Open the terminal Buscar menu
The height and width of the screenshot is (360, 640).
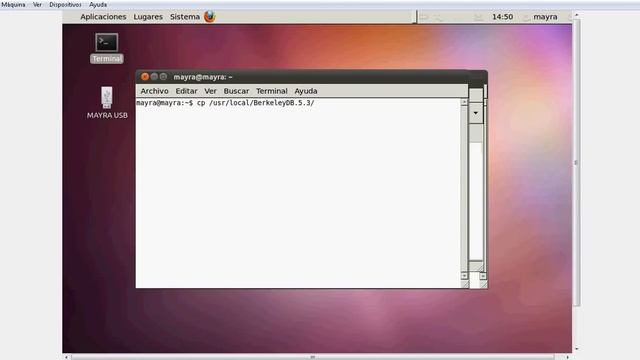point(236,91)
